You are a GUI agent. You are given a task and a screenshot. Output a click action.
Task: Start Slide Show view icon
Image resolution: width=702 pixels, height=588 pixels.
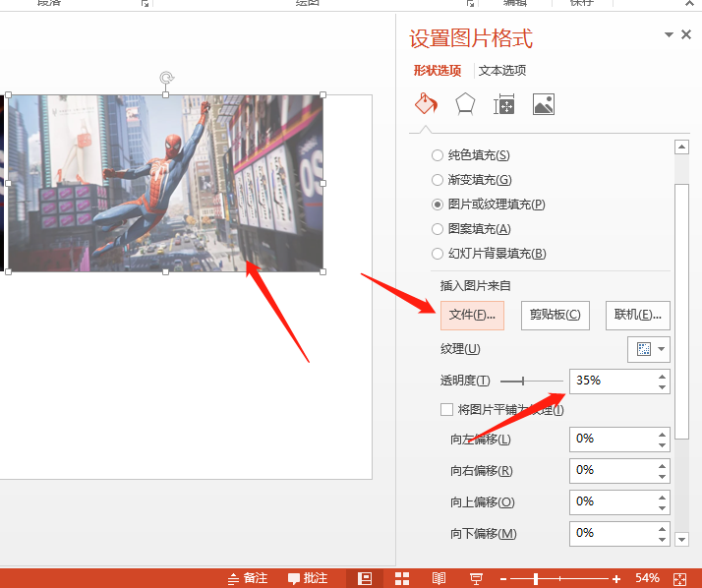(x=476, y=578)
